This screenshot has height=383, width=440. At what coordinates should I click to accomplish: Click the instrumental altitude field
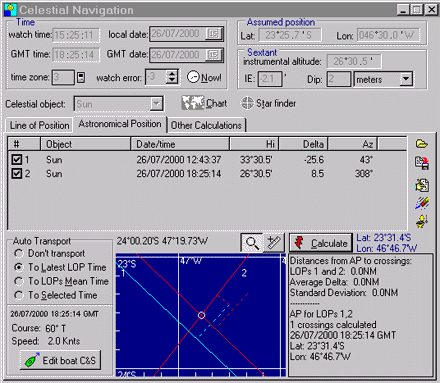[x=354, y=61]
